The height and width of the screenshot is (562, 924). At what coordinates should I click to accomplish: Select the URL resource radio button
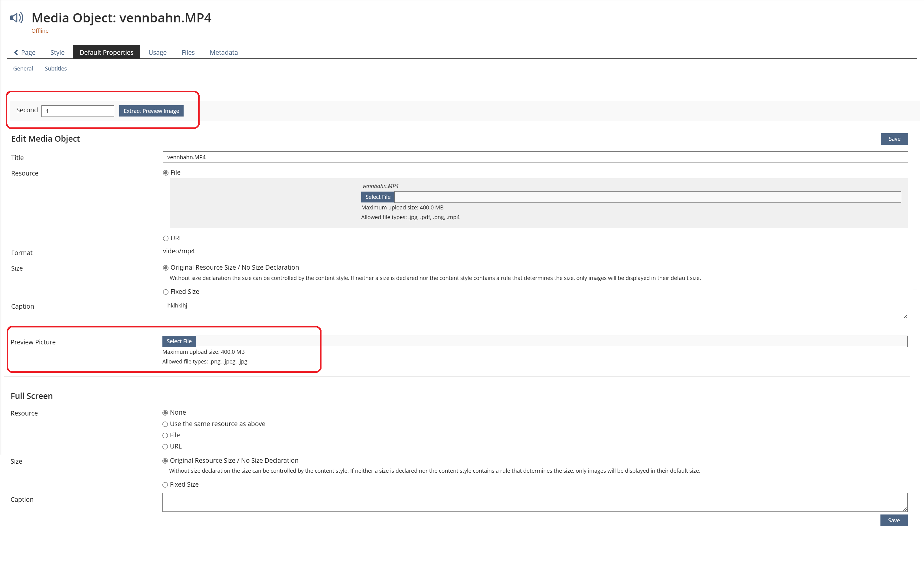tap(166, 238)
